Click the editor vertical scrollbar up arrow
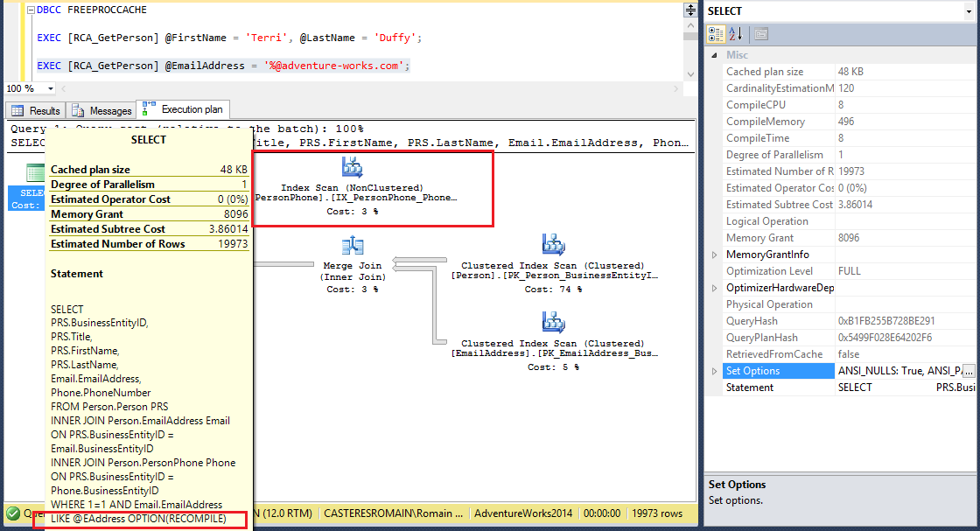This screenshot has height=531, width=980. 690,25
